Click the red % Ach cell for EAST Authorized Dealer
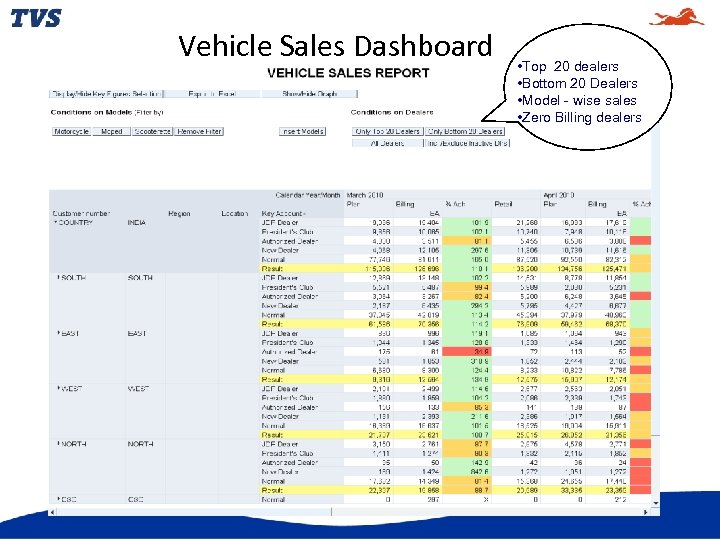720x540 pixels. (x=467, y=352)
